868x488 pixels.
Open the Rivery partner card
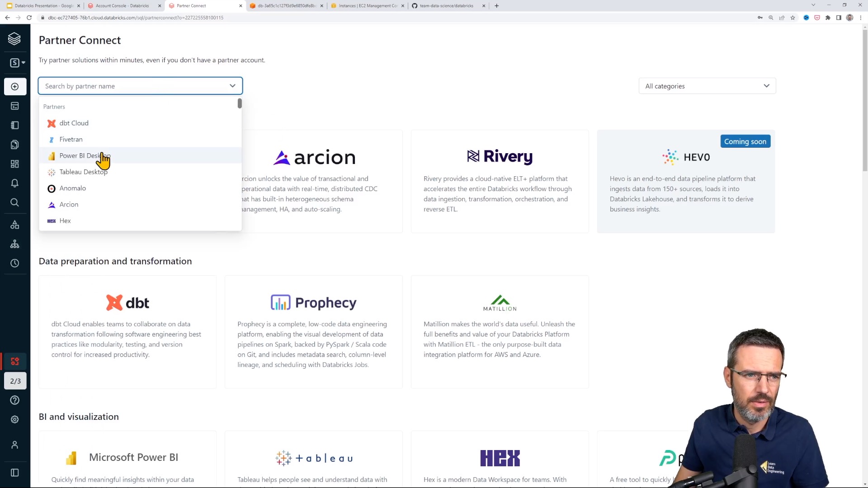click(x=500, y=181)
